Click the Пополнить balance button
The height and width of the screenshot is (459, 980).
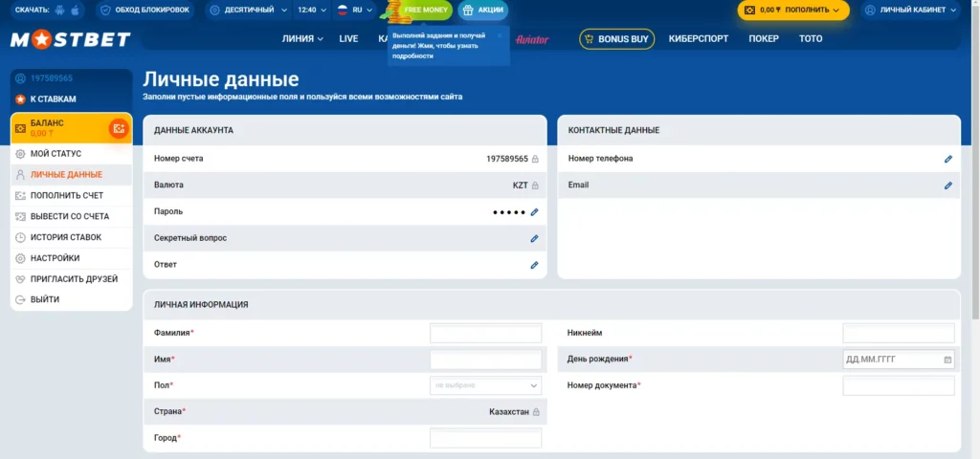(793, 10)
